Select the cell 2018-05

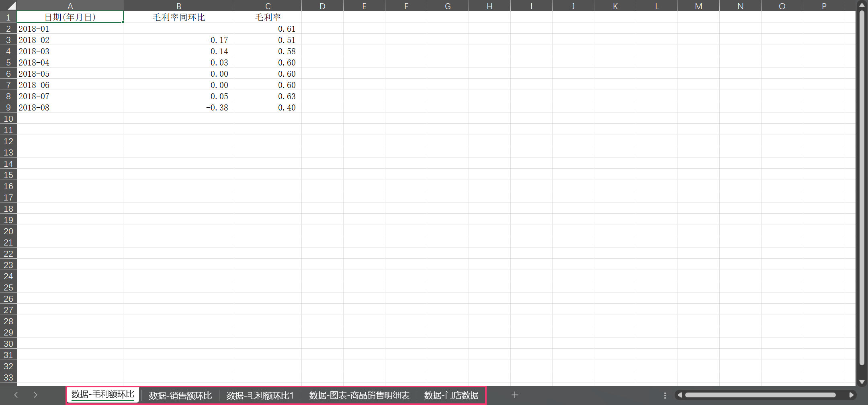tap(70, 74)
